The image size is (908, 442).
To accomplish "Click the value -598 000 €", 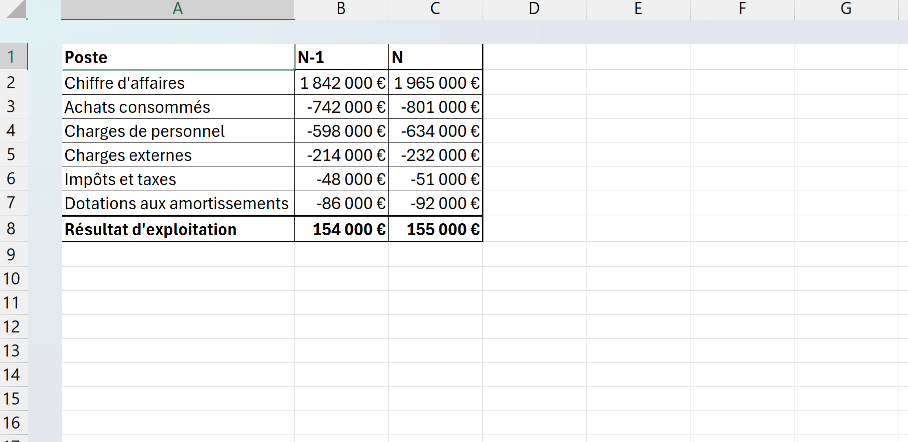I will [x=341, y=131].
